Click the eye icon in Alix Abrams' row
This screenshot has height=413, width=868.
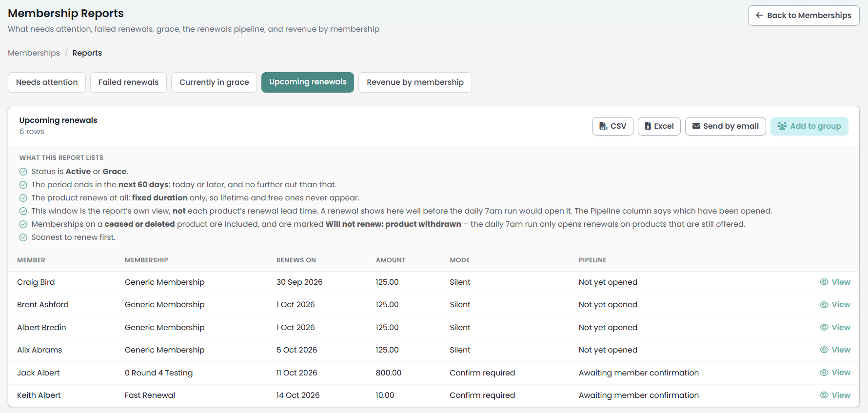[824, 350]
